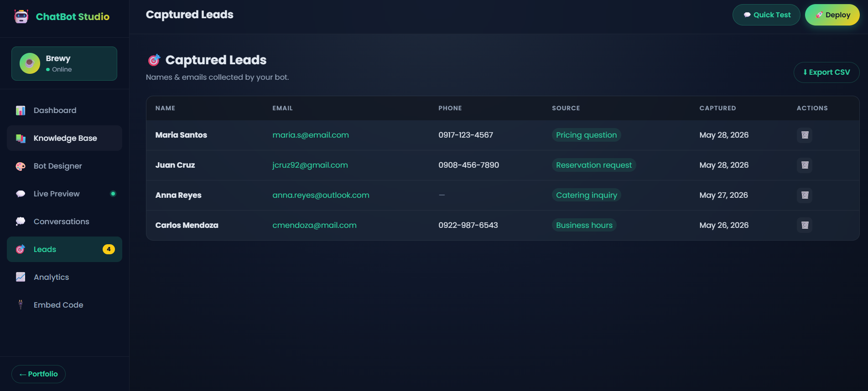Image resolution: width=868 pixels, height=391 pixels.
Task: Select the Leads menu item
Action: pos(64,249)
